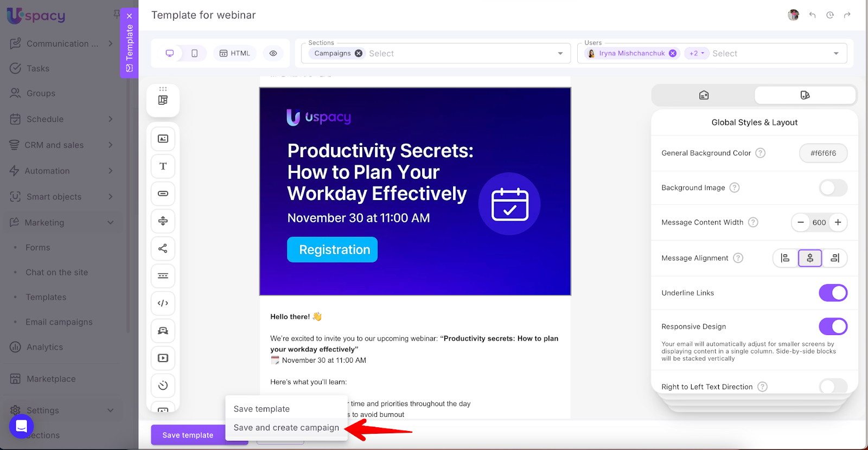Disable the Underline Links toggle

[x=833, y=293]
